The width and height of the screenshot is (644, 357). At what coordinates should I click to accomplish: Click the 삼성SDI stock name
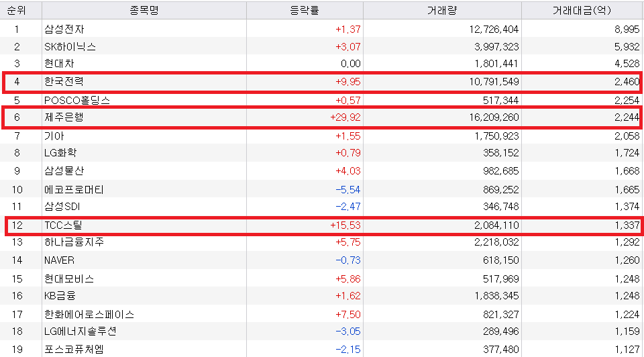62,207
